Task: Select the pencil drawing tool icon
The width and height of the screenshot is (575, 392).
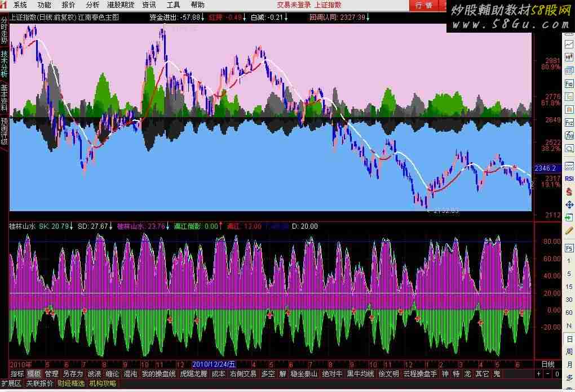Action: coord(569,230)
